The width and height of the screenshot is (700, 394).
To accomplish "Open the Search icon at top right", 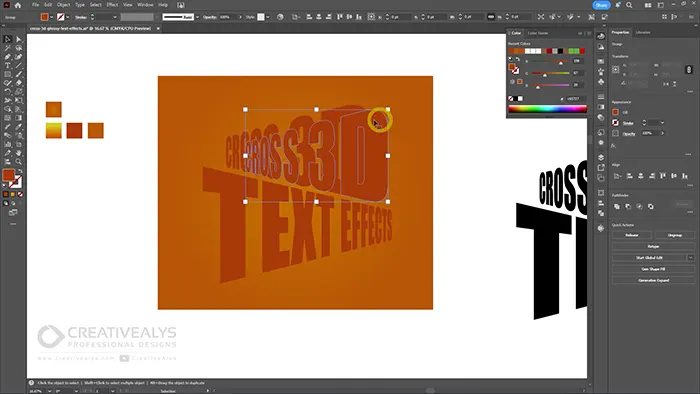I will [629, 5].
